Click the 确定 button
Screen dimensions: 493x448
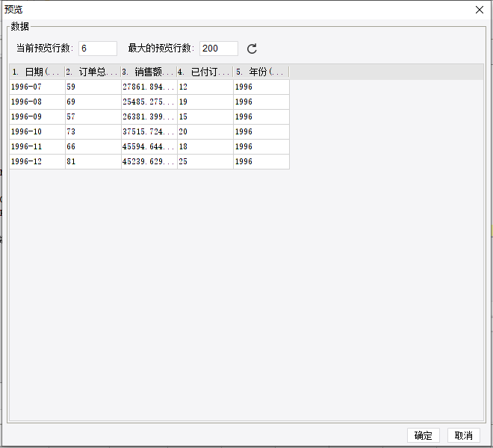[x=424, y=435]
